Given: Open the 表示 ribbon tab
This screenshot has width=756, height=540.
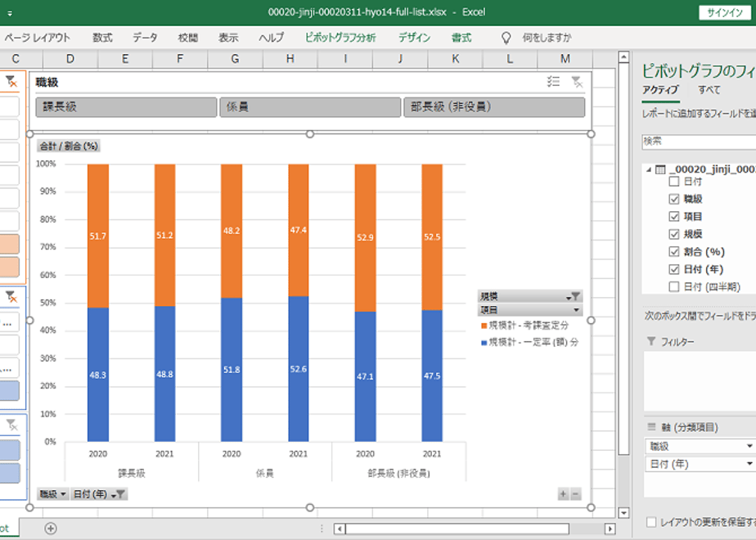Looking at the screenshot, I should tap(228, 38).
